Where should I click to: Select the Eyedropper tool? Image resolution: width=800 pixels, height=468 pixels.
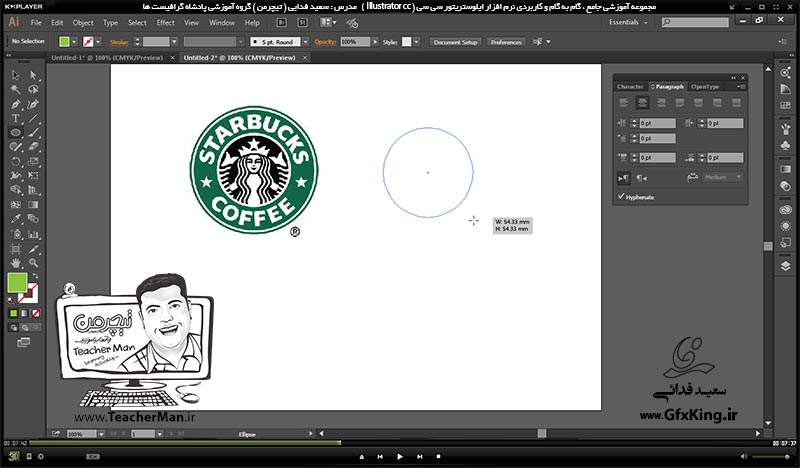click(x=15, y=219)
